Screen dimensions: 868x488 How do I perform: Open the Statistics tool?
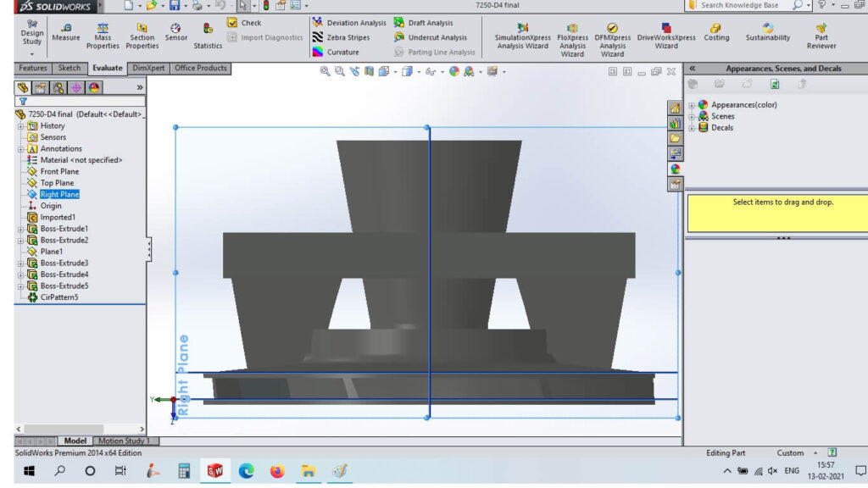(x=208, y=36)
